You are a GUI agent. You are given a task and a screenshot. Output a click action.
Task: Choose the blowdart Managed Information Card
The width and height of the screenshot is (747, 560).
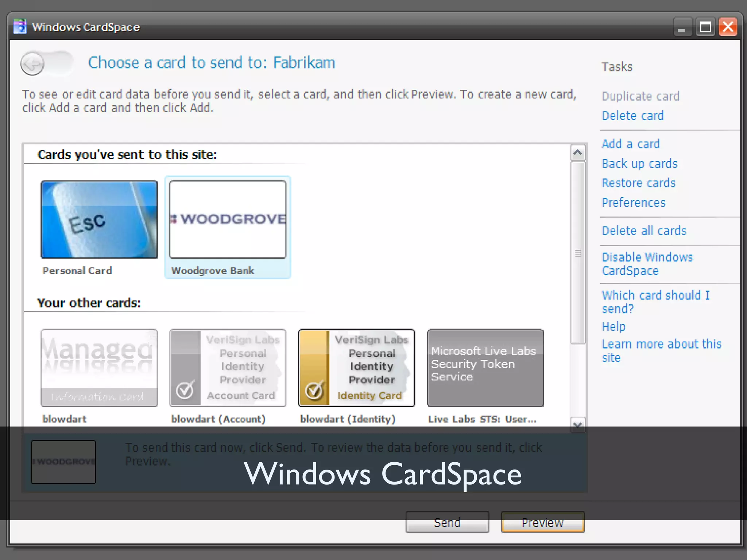click(x=99, y=367)
